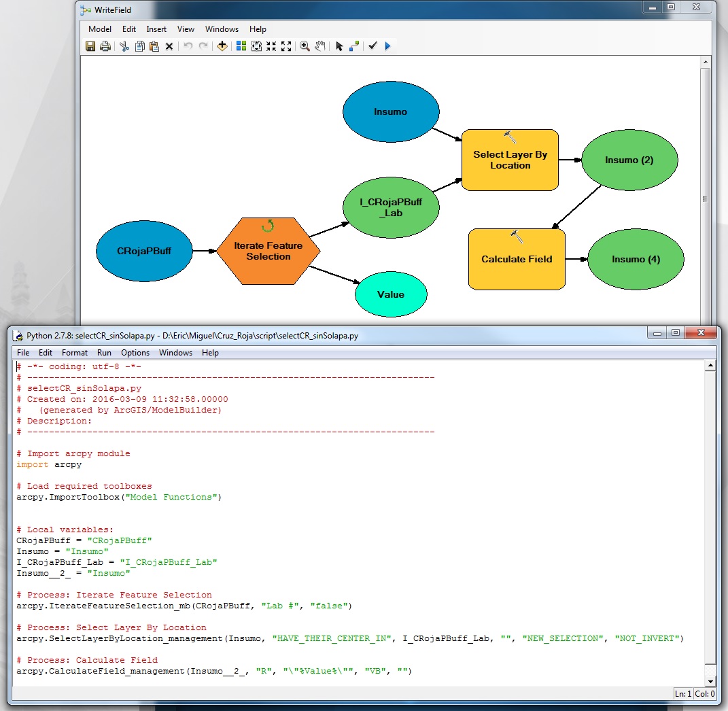
Task: Click the Select Layer By Location tool
Action: pos(510,160)
